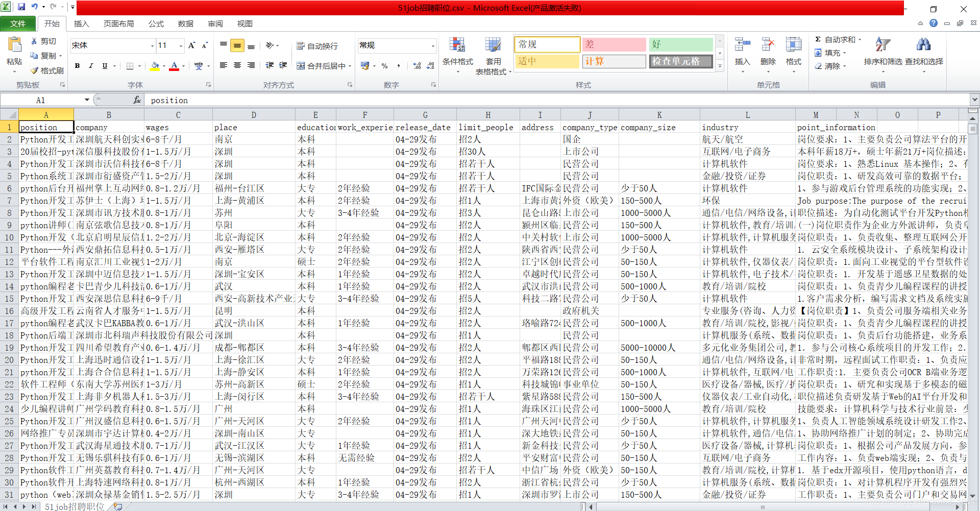Toggle middle vertical alignment
Viewport: 980px width, 511px height.
pos(237,45)
